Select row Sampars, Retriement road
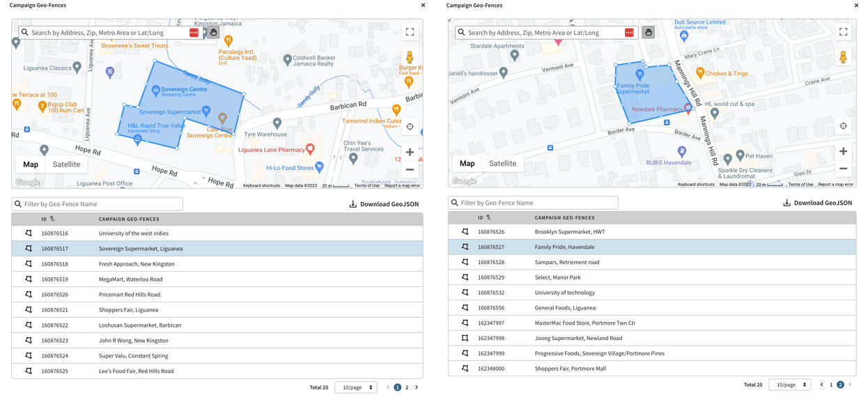Image resolution: width=868 pixels, height=400 pixels. (652, 263)
